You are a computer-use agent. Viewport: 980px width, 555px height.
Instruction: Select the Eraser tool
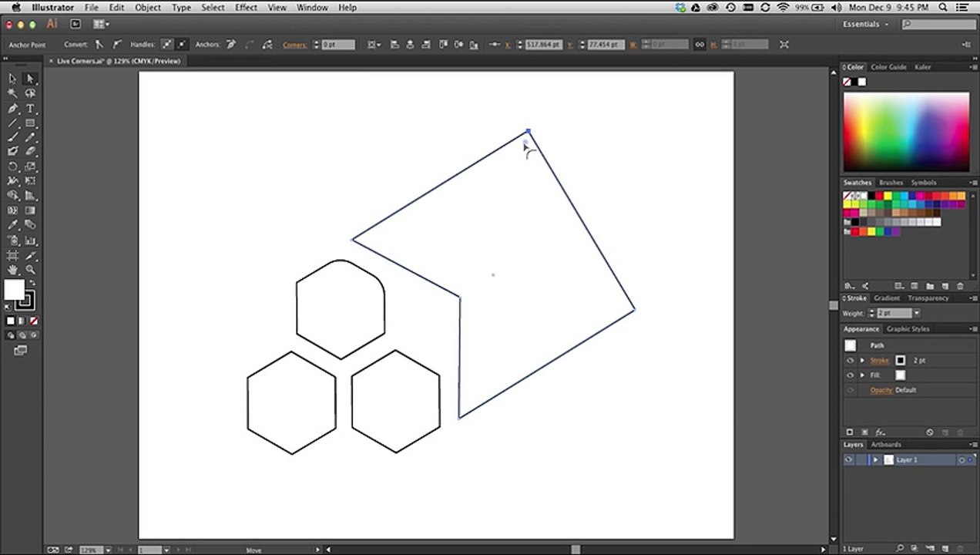point(30,152)
